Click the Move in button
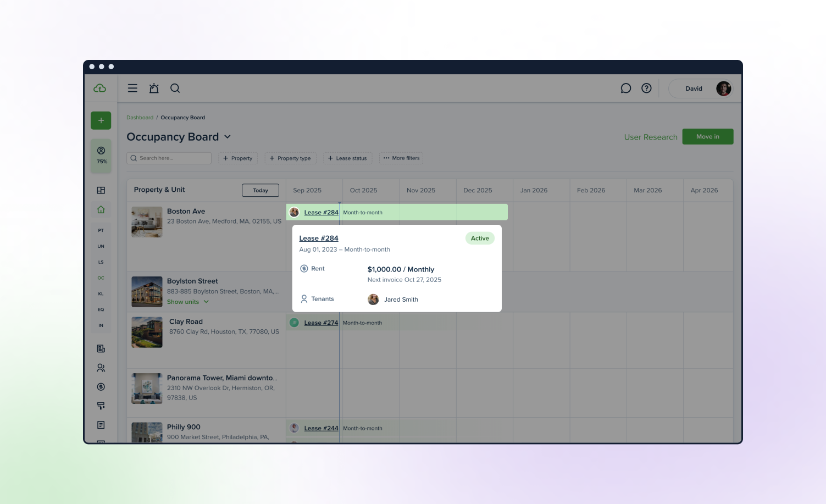The width and height of the screenshot is (826, 504). point(707,137)
